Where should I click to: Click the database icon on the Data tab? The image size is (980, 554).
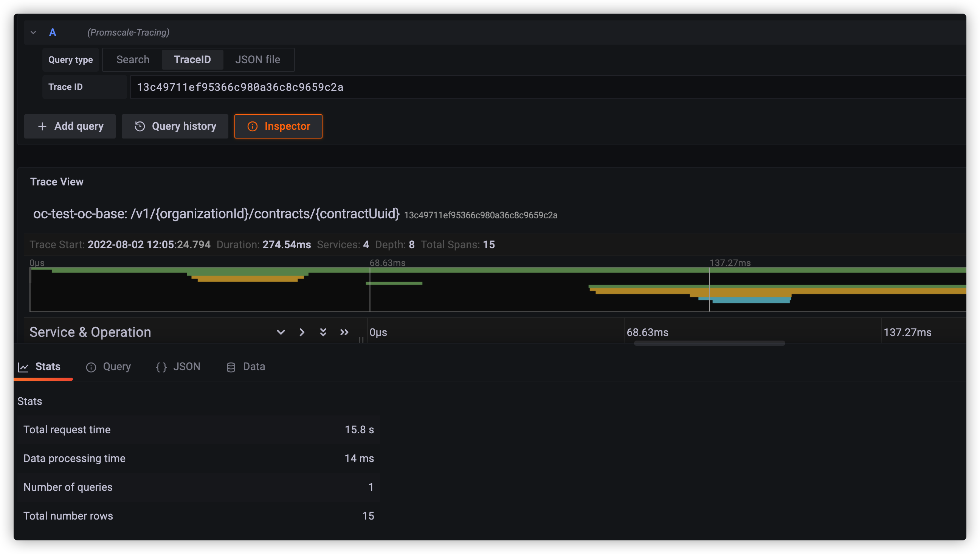[x=231, y=367]
